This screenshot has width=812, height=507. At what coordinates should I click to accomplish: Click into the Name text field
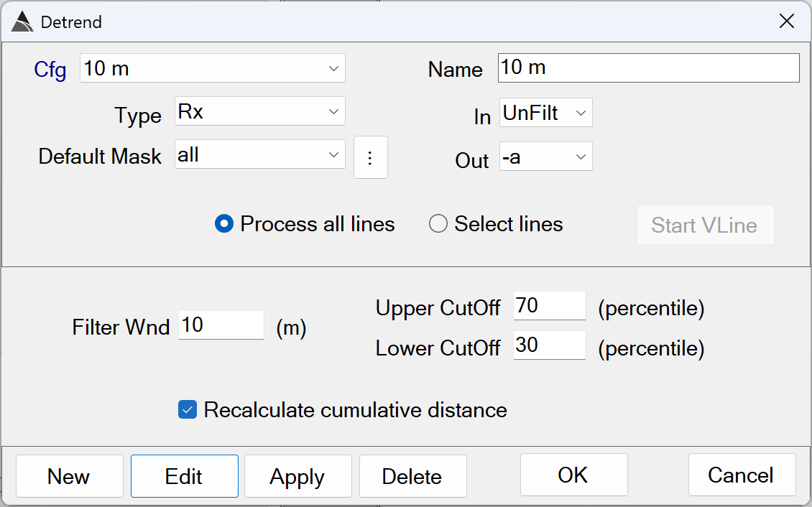[647, 68]
